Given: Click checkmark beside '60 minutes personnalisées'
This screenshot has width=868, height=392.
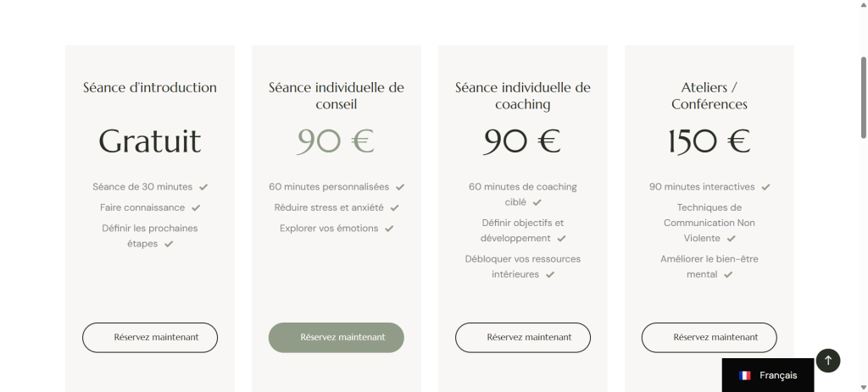Looking at the screenshot, I should (400, 187).
